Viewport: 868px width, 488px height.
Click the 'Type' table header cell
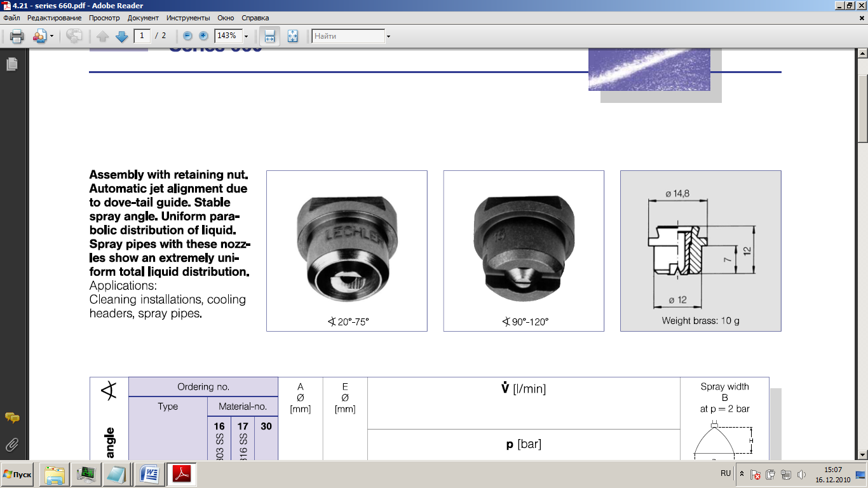click(168, 406)
